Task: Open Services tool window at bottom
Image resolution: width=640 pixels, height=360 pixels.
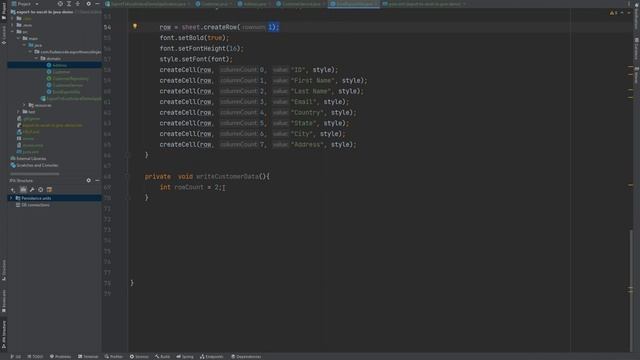Action: [x=140, y=356]
